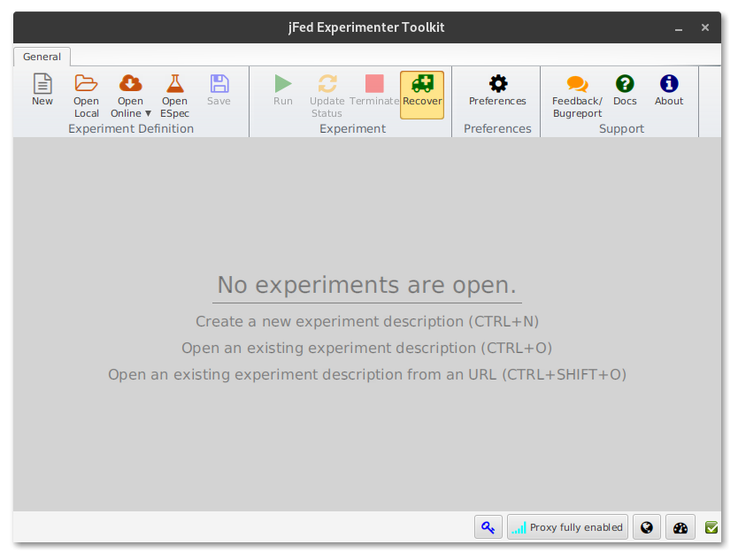Close the jFed Experimenter Toolkit window
This screenshot has width=738, height=560.
[705, 27]
